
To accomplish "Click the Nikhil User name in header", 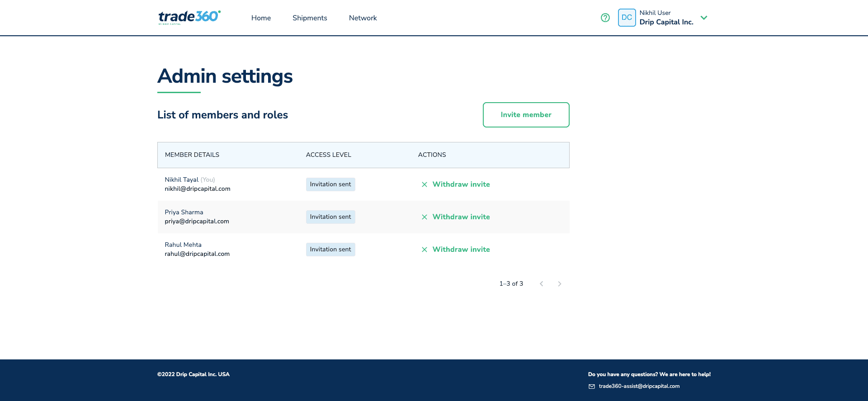I will (655, 13).
